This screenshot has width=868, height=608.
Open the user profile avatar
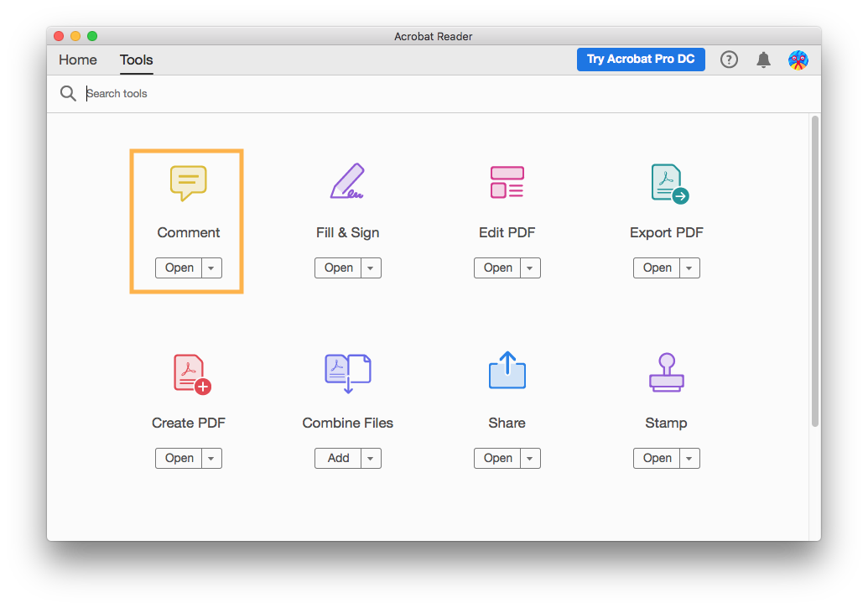click(798, 60)
